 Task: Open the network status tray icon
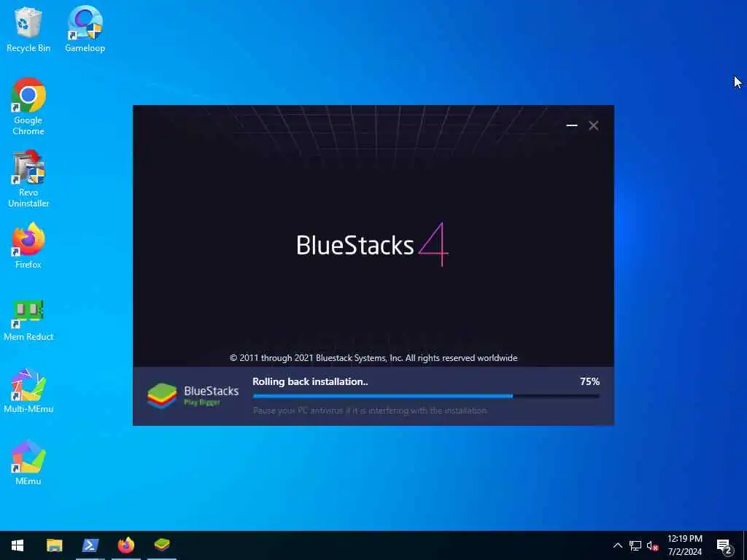[x=635, y=545]
